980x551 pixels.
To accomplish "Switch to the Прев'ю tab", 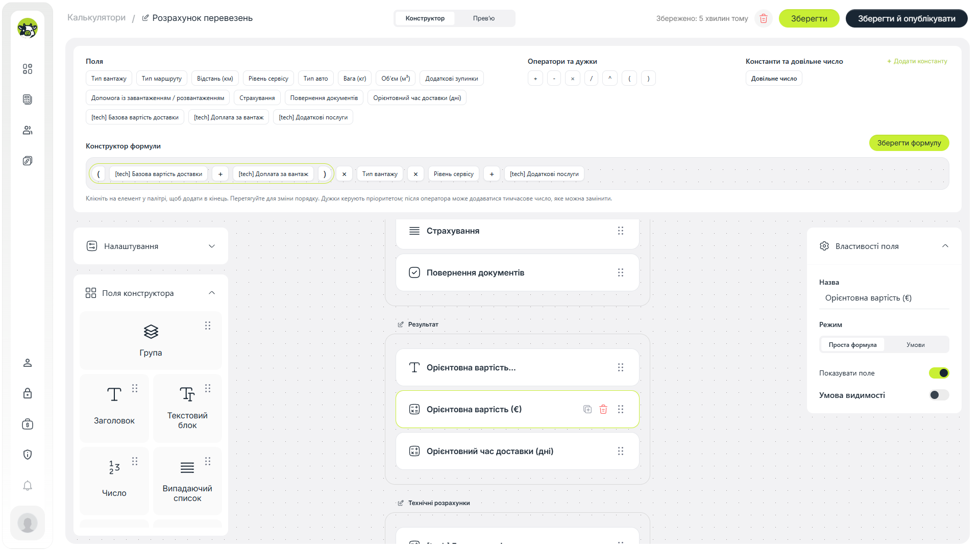I will point(483,18).
